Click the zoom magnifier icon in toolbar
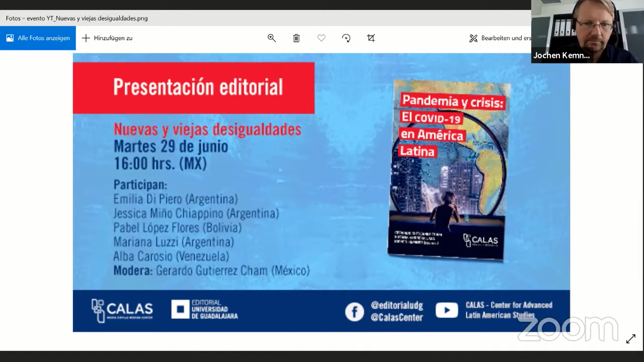Image resolution: width=644 pixels, height=362 pixels. click(271, 38)
